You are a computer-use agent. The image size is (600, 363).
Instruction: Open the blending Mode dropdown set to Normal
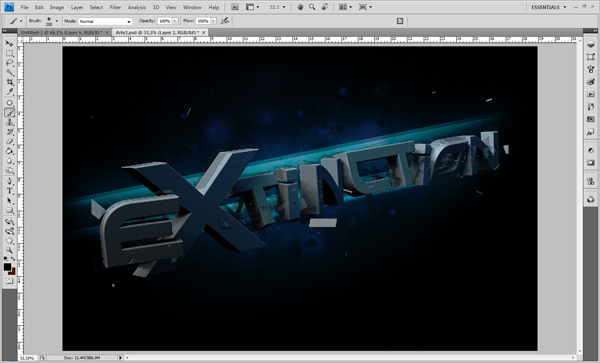(105, 21)
